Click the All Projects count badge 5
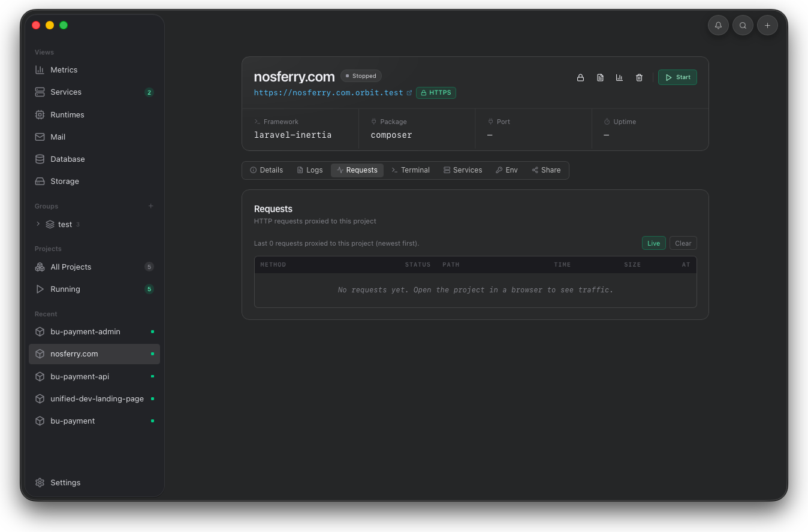The width and height of the screenshot is (808, 532). [149, 267]
